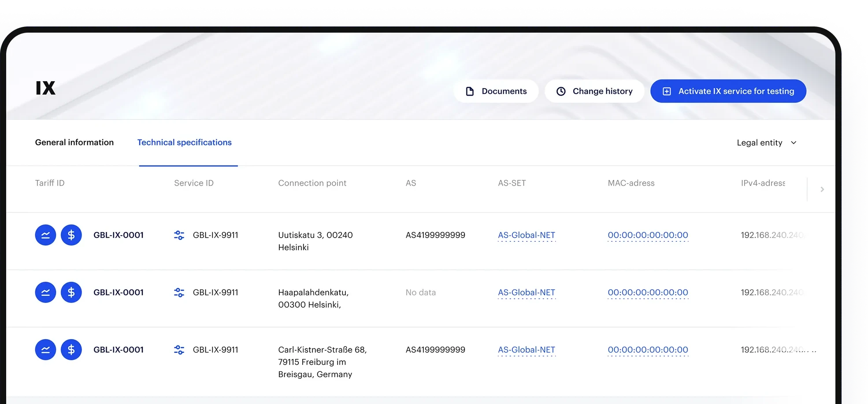868x404 pixels.
Task: Expand the Legal entity dropdown
Action: (767, 142)
